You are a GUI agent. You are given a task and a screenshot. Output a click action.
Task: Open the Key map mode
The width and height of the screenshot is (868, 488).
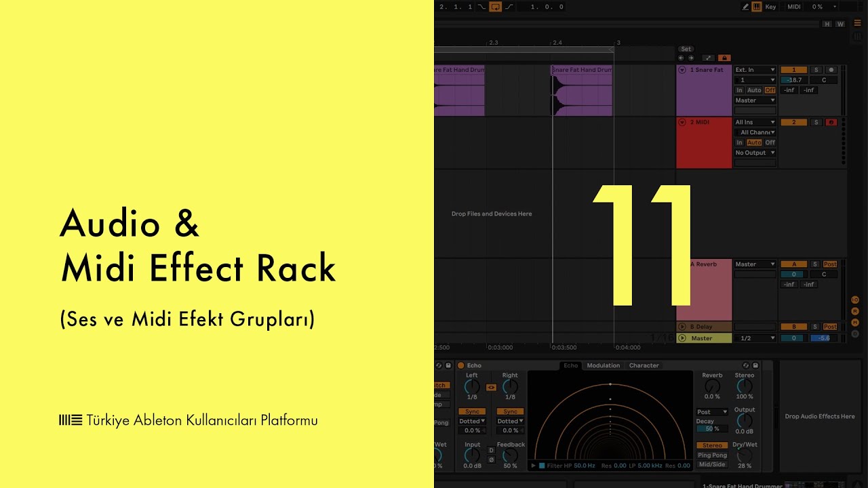(770, 7)
